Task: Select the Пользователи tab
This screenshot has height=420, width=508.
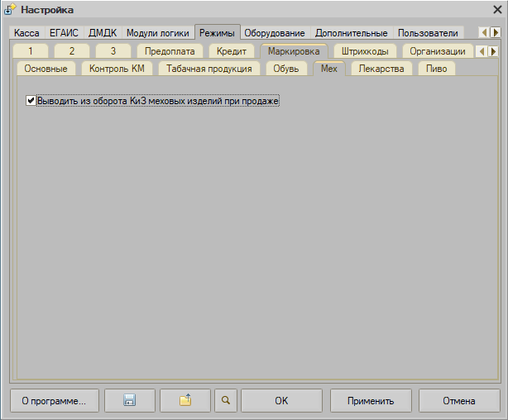Action: pos(427,33)
